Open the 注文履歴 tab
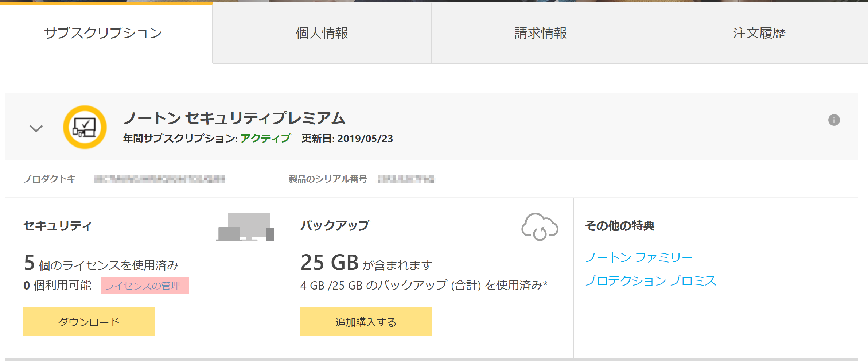The height and width of the screenshot is (361, 868). (x=759, y=33)
